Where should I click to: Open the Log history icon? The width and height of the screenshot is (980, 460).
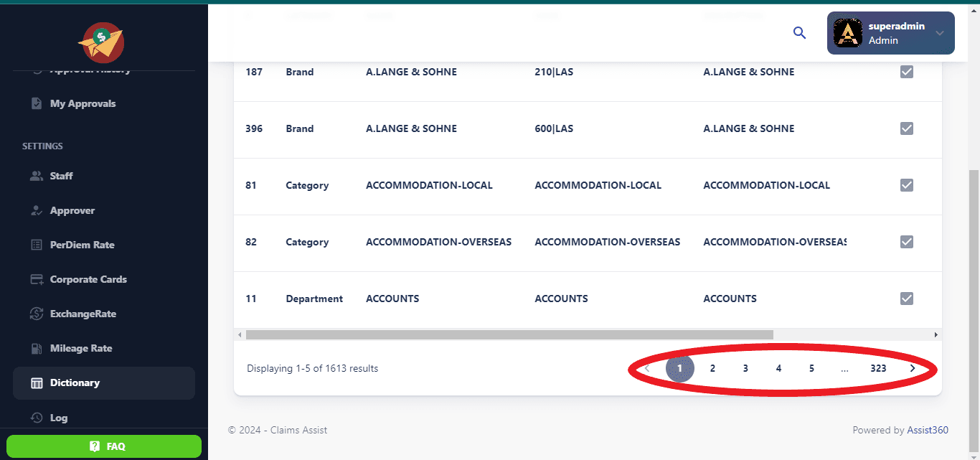[x=37, y=418]
